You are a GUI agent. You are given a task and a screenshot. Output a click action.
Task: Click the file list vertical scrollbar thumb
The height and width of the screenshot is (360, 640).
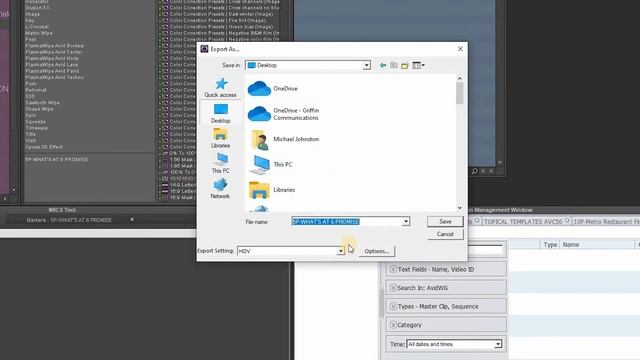tap(460, 93)
